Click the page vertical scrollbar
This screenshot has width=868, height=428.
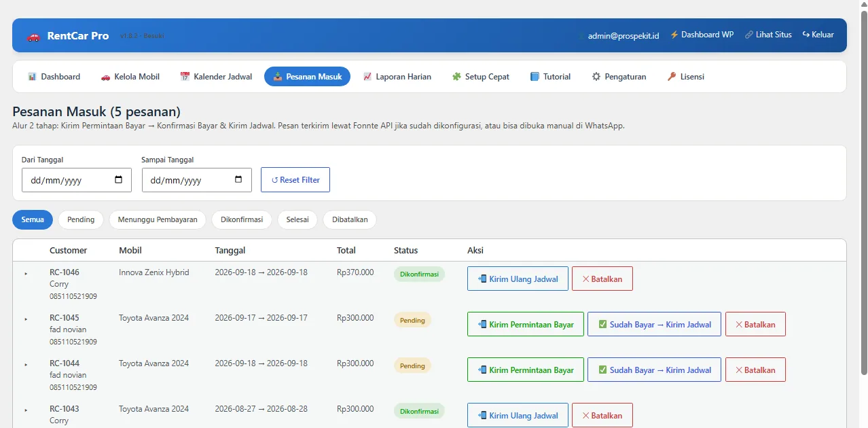pyautogui.click(x=864, y=192)
